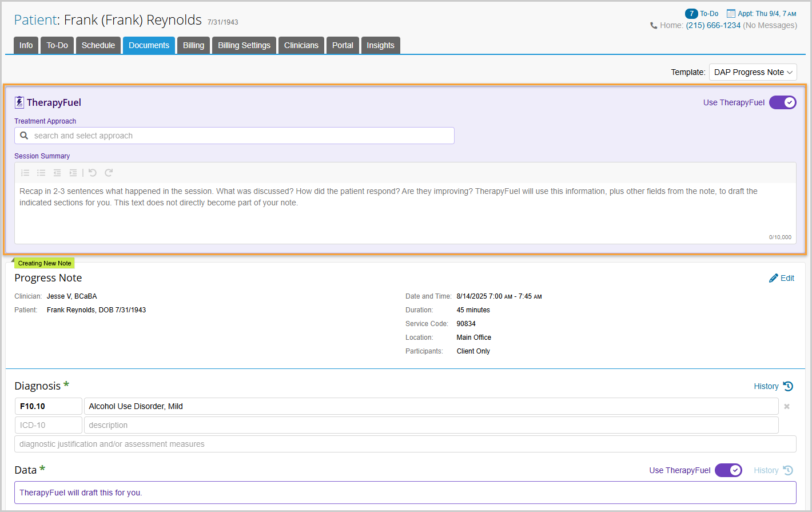This screenshot has width=812, height=512.
Task: Click the date and time 8/14/2025 7:00 AM value
Action: pyautogui.click(x=499, y=296)
